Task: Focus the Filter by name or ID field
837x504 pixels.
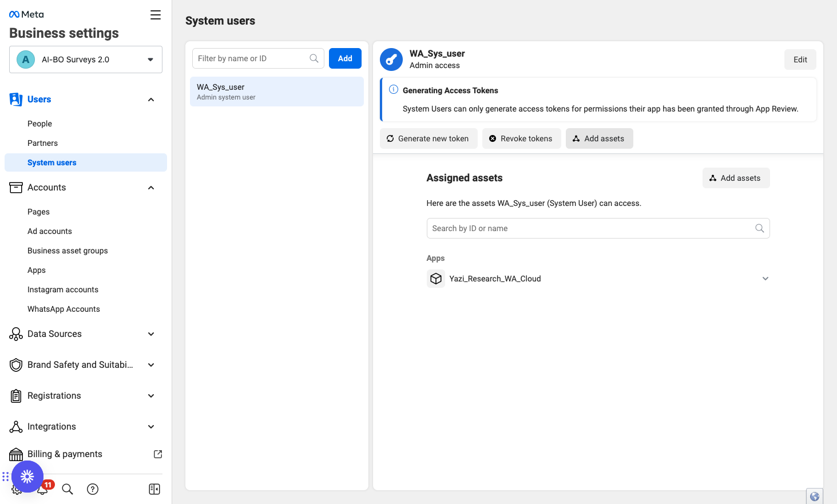Action: coord(258,58)
